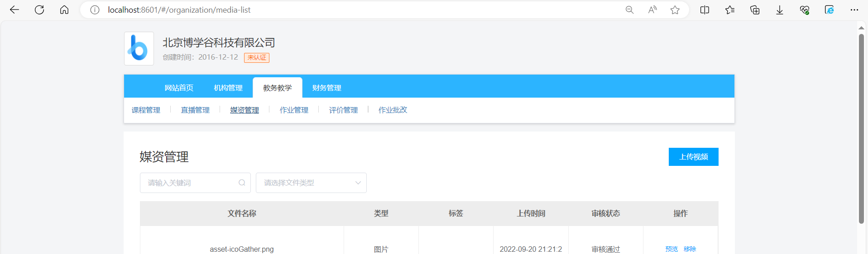Click the 未认证 badge
The width and height of the screenshot is (868, 254).
(257, 57)
